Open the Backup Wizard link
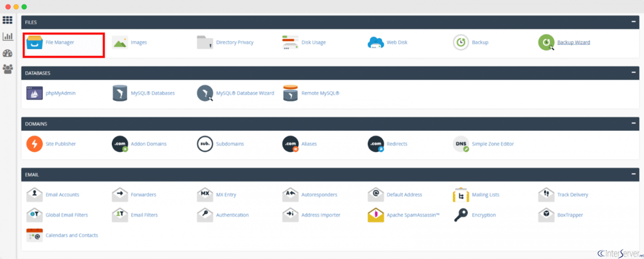 click(x=574, y=42)
